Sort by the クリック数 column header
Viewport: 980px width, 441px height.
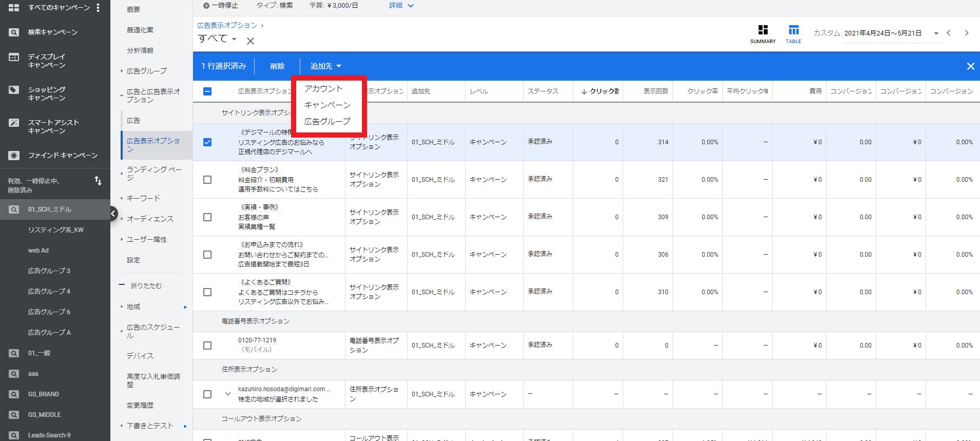pos(600,91)
